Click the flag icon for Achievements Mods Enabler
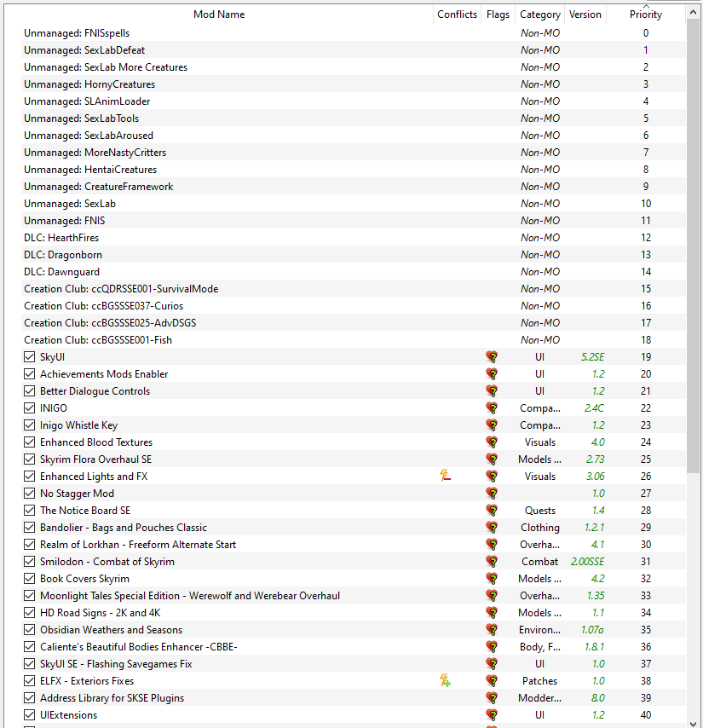703x728 pixels. click(492, 373)
